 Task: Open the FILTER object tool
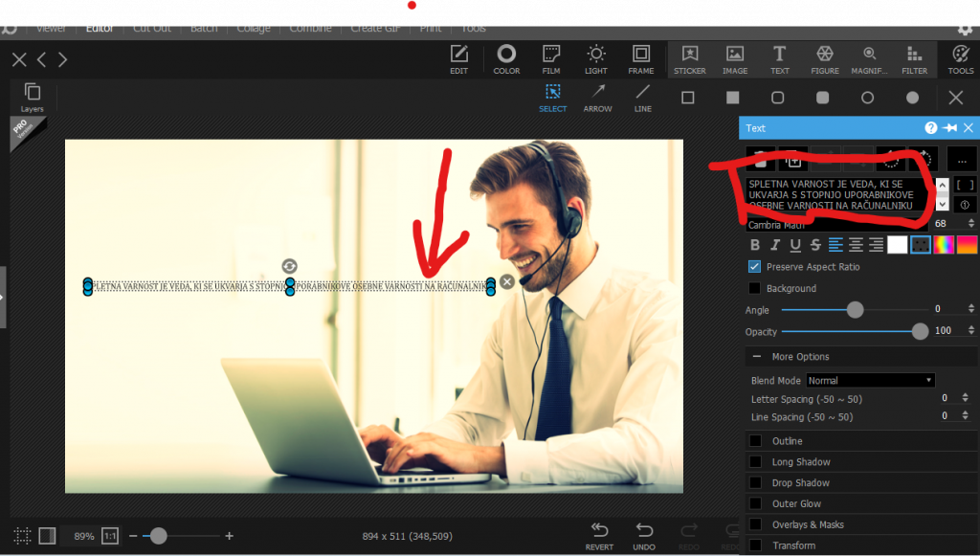(x=914, y=59)
